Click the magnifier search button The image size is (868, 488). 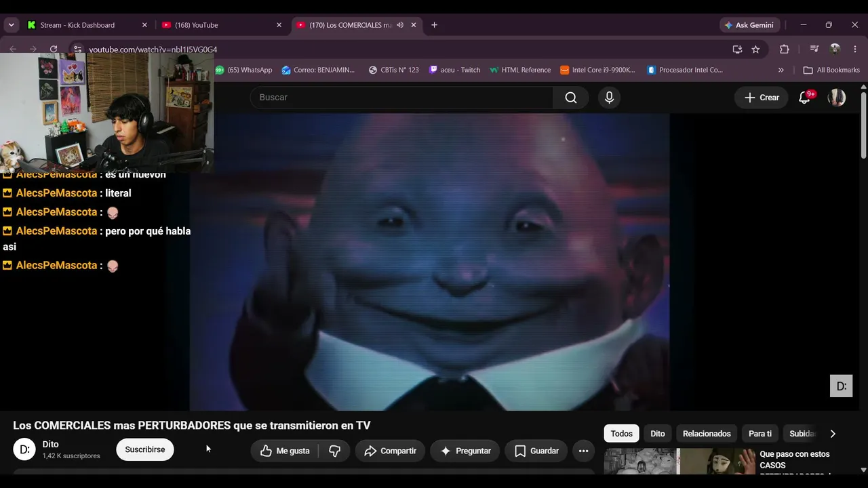point(571,98)
